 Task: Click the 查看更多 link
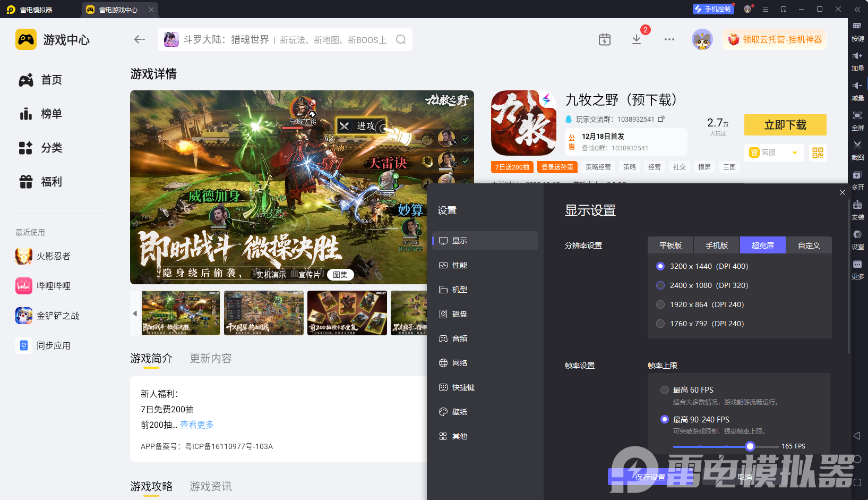[x=197, y=425]
